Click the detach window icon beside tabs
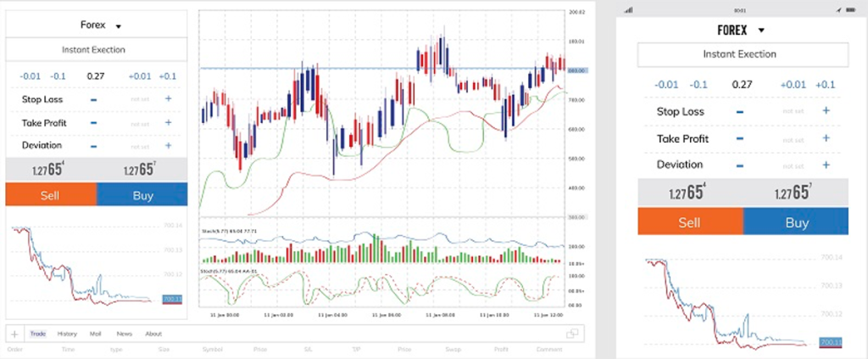The height and width of the screenshot is (359, 868). point(572,334)
